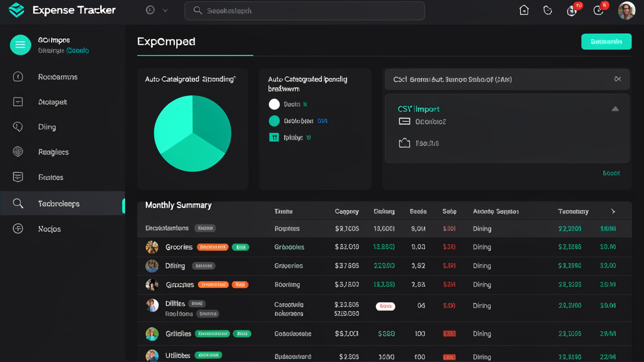
Task: Select Tecbroleeps sidebar item
Action: 62,204
